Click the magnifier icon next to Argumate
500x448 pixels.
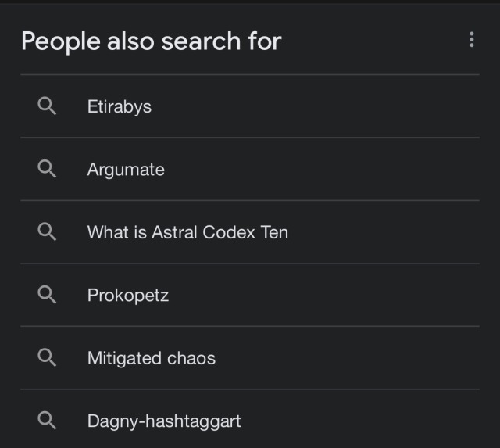(x=47, y=169)
